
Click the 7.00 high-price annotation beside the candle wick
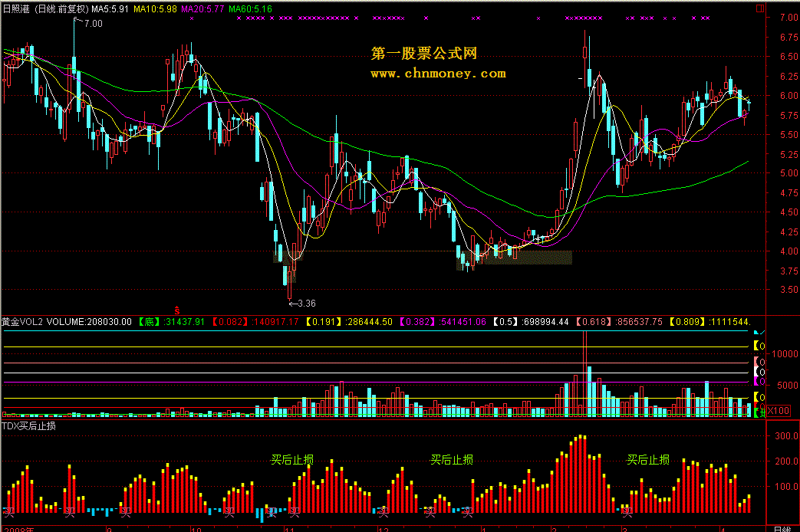(93, 24)
